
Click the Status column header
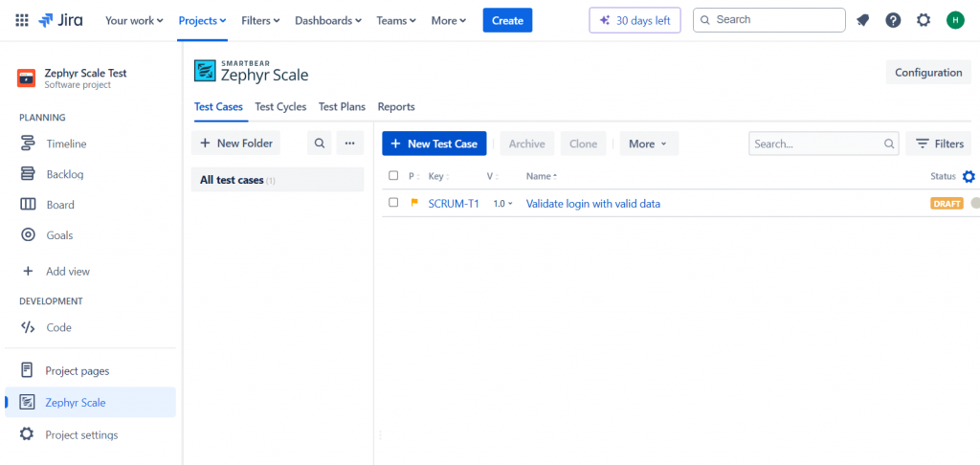[943, 176]
